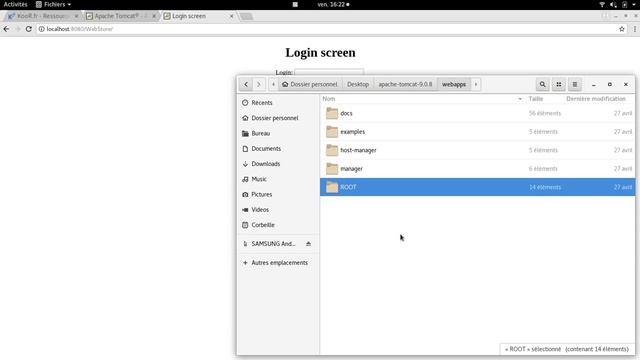Click the manager folder icon
Screen dimensions: 640x360
[332, 168]
